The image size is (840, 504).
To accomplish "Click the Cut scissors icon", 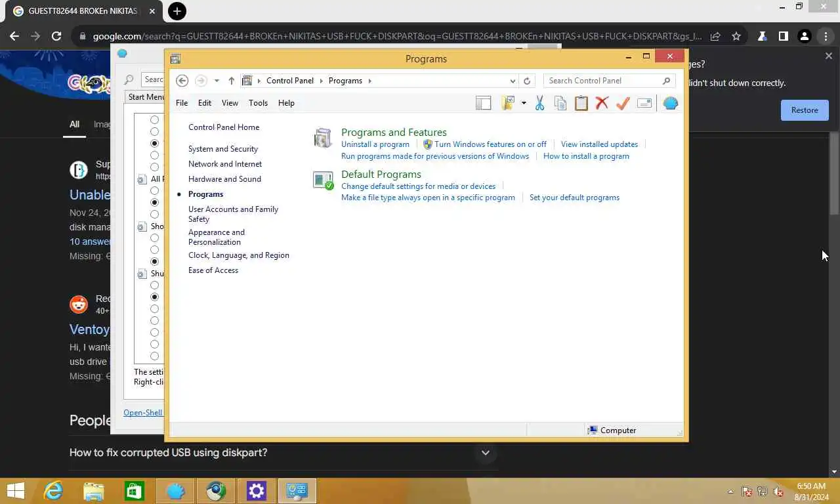I will click(539, 103).
